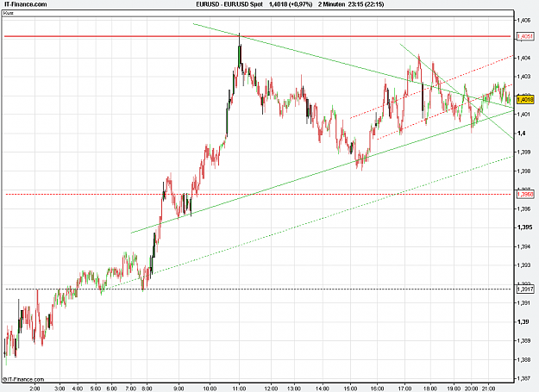Click the 19:00 time axis label

click(x=454, y=389)
